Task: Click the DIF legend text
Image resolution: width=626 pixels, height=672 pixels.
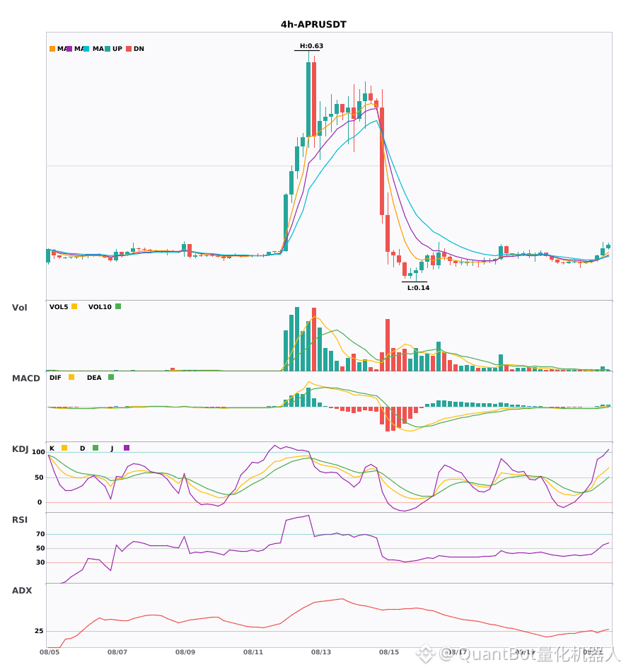Action: (x=55, y=378)
